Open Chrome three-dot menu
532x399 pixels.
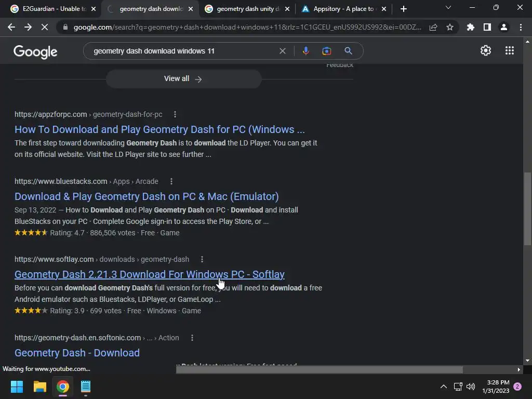521,27
